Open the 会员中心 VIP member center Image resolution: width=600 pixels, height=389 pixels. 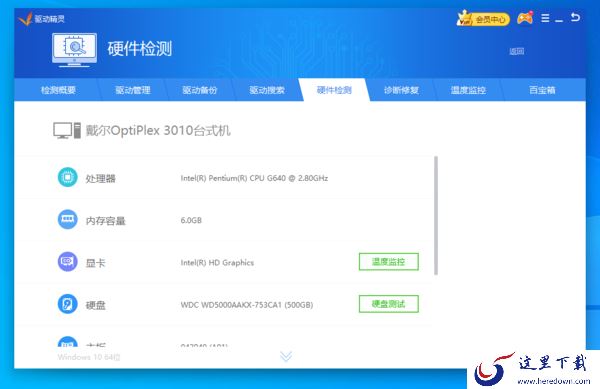coord(483,18)
